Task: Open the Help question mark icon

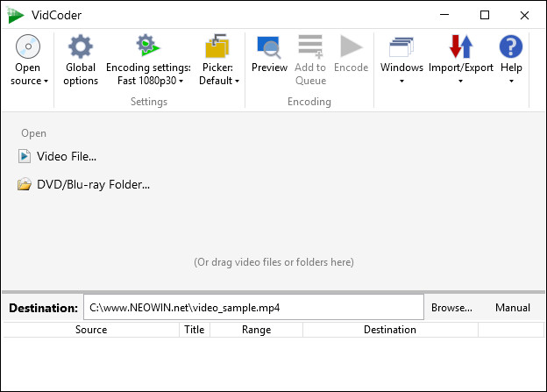Action: click(510, 46)
